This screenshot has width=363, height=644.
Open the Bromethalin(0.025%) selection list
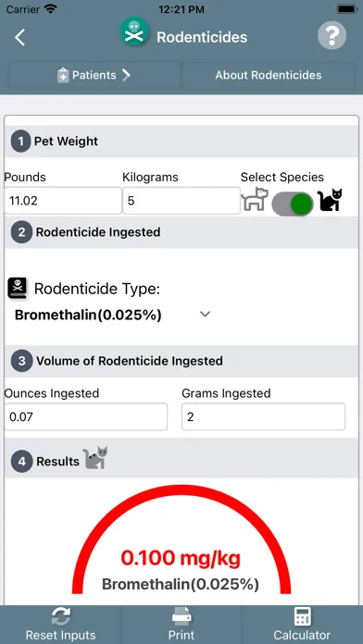[113, 315]
